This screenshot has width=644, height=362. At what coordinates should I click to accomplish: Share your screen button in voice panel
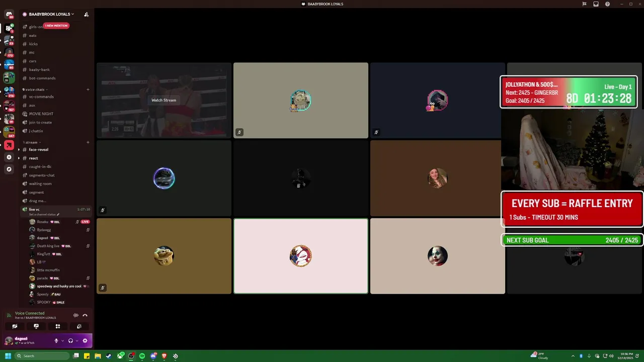pyautogui.click(x=36, y=326)
